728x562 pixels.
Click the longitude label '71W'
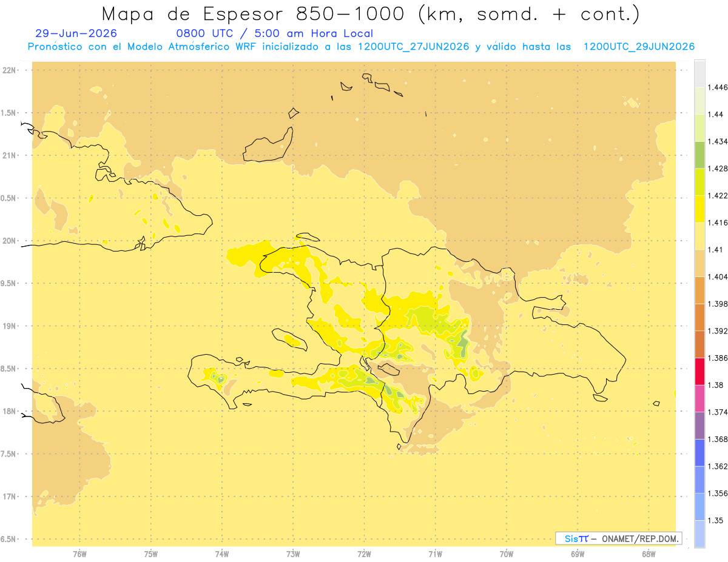point(435,554)
